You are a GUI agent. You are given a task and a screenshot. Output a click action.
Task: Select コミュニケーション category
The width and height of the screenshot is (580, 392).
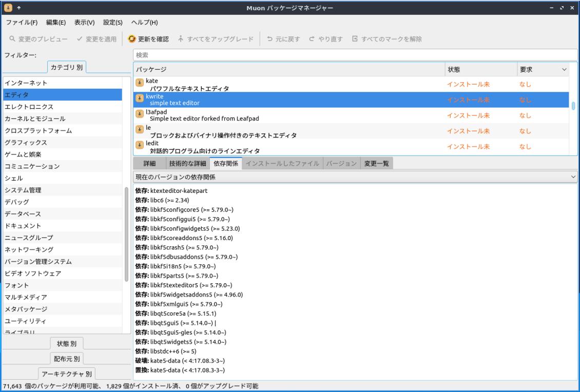pyautogui.click(x=63, y=166)
